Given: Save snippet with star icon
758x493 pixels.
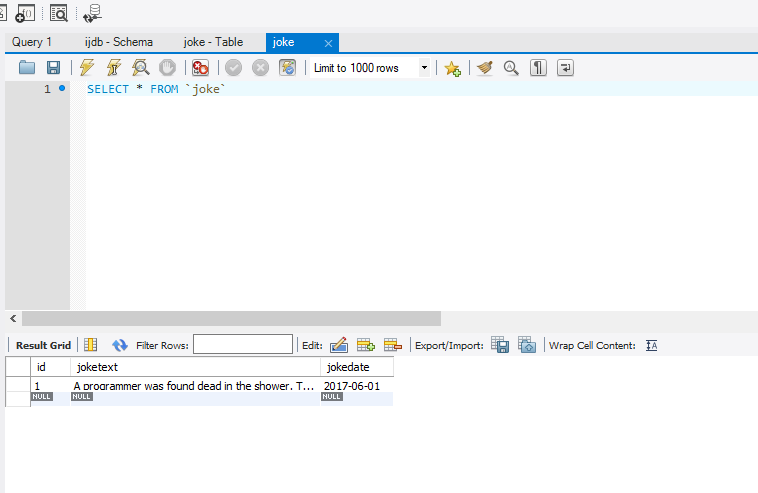Looking at the screenshot, I should (452, 68).
